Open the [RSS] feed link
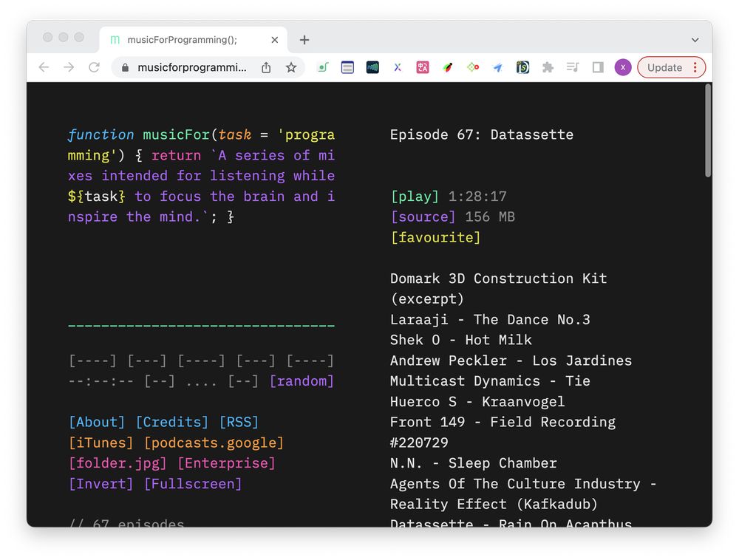Viewport: 739px width, 560px height. click(239, 422)
